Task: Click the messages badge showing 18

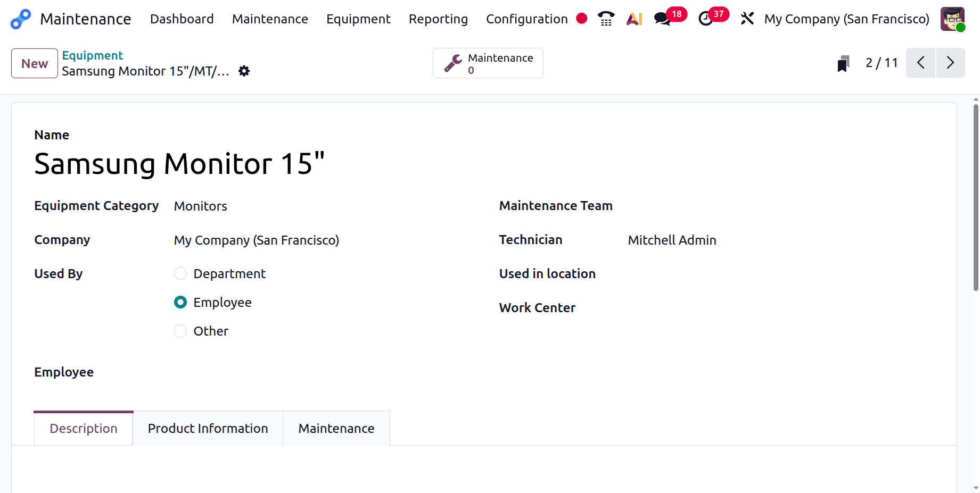Action: pos(677,14)
